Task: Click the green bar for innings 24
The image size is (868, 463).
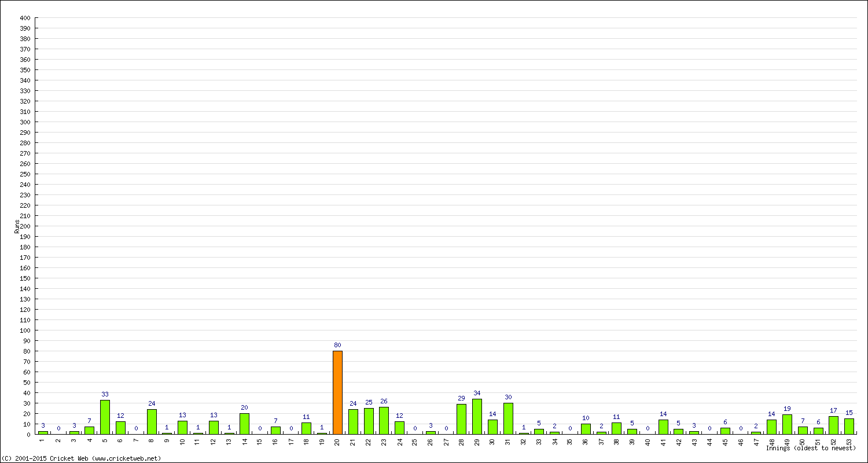Action: [399, 428]
